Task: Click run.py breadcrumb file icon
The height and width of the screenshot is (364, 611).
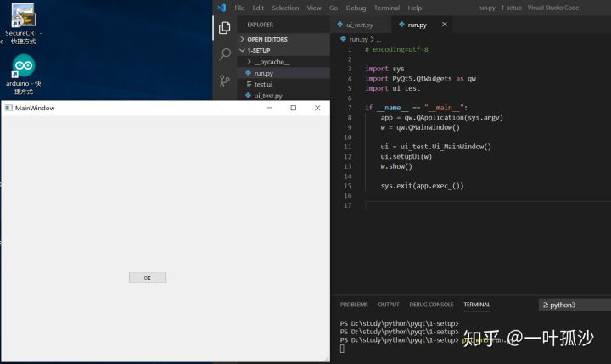Action: coord(343,39)
